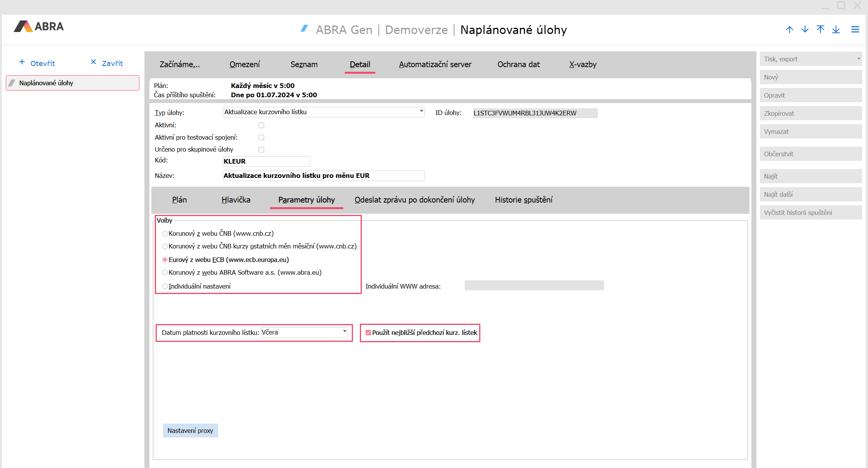Click the plus icon next to Otevřít
The width and height of the screenshot is (868, 468).
22,62
